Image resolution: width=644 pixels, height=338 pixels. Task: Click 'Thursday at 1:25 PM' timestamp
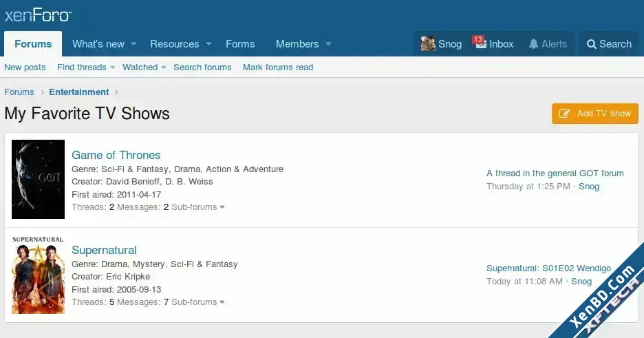[x=528, y=187]
